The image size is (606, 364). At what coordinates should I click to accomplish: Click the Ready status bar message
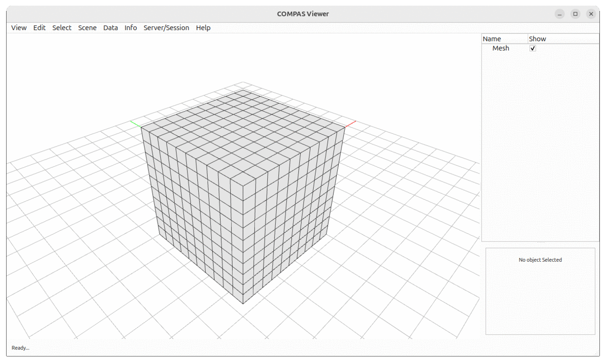tap(20, 348)
